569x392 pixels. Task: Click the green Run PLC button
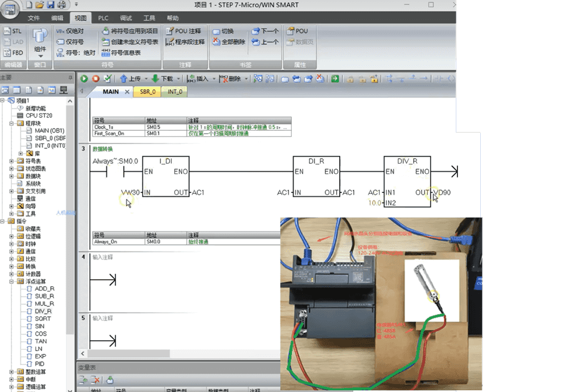[84, 79]
